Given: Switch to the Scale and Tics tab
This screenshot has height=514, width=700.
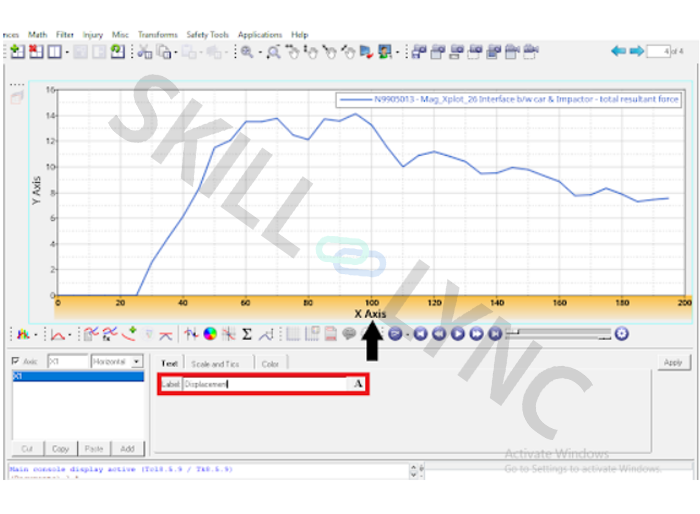Looking at the screenshot, I should click(215, 364).
